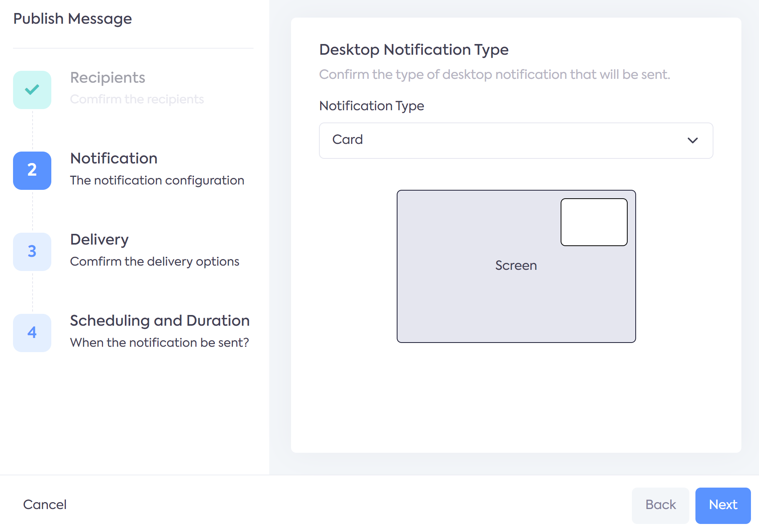
Task: Cancel the publish message wizard
Action: tap(45, 504)
